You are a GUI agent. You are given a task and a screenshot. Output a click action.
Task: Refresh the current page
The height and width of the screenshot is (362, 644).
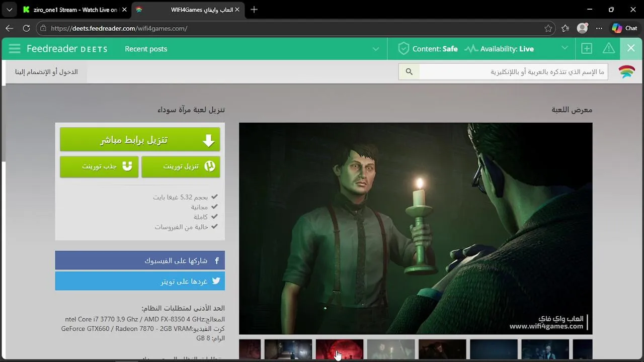coord(27,28)
